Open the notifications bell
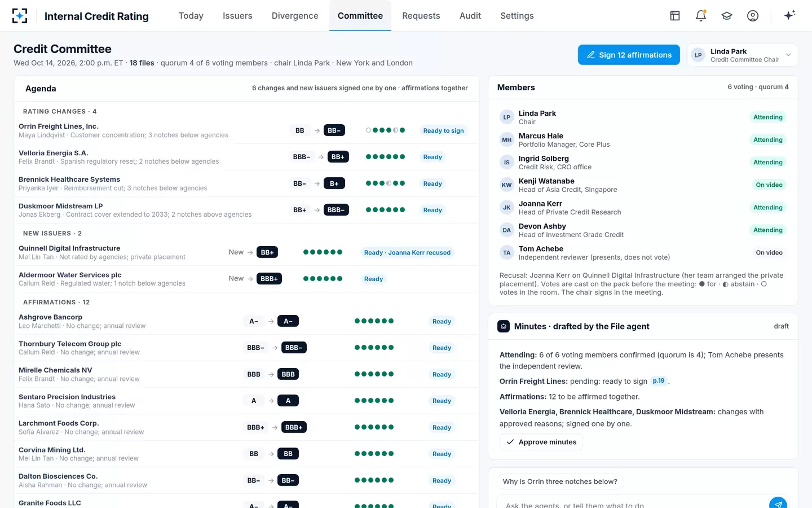 pyautogui.click(x=701, y=16)
